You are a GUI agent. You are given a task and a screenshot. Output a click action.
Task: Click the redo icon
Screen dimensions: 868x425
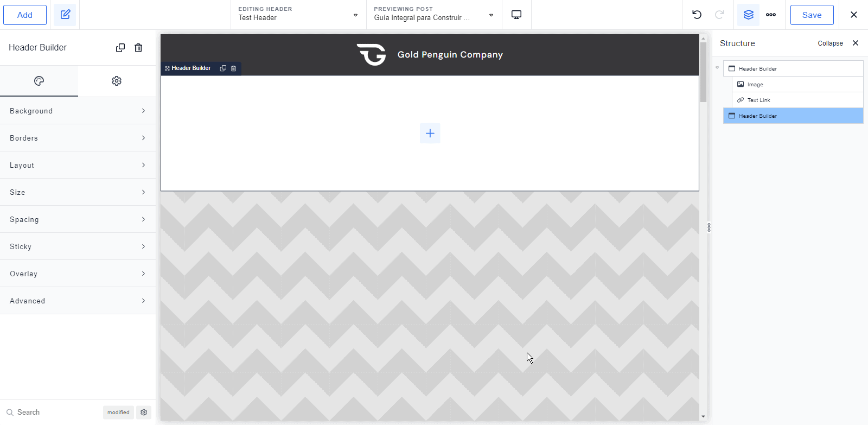719,15
